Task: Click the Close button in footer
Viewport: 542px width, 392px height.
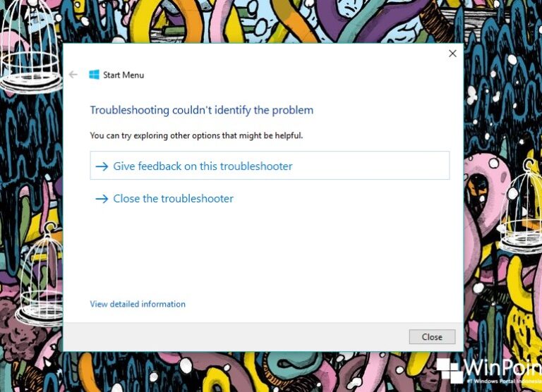Action: [432, 337]
